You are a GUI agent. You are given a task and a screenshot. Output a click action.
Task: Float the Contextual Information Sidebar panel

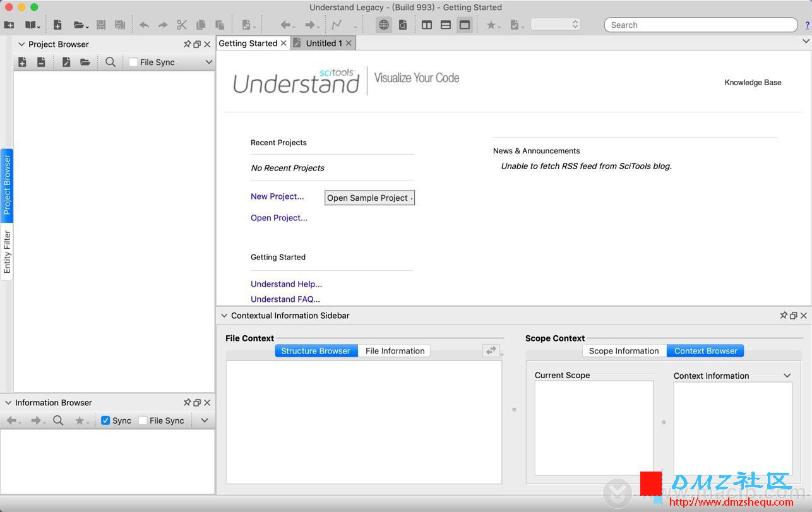tap(794, 316)
